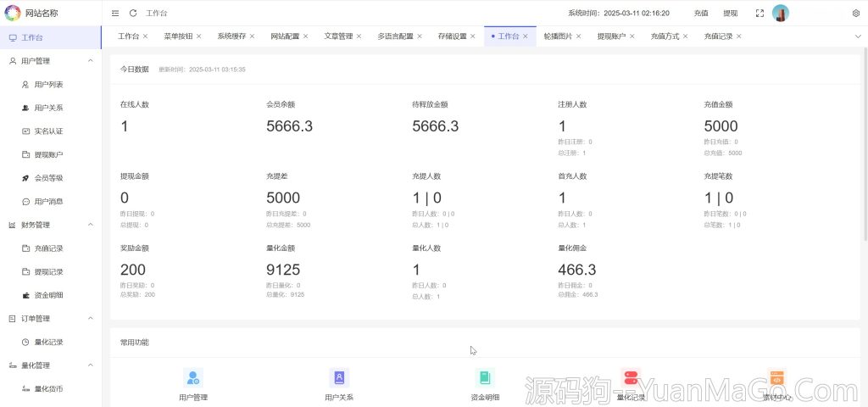The height and width of the screenshot is (407, 868).
Task: Click the 工作台 breadcrumb in header
Action: click(x=157, y=14)
